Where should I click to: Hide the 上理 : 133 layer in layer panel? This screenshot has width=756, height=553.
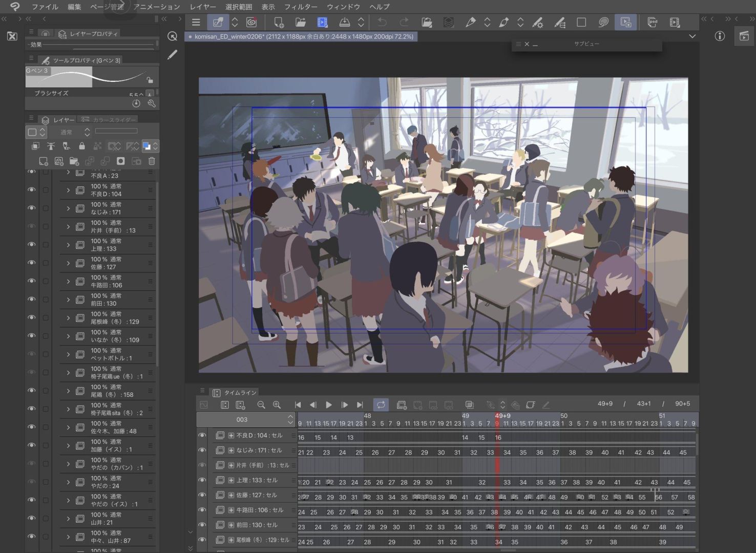click(x=31, y=244)
